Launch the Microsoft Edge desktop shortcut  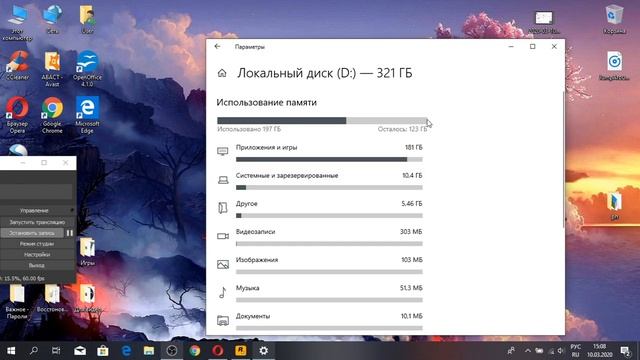[87, 115]
